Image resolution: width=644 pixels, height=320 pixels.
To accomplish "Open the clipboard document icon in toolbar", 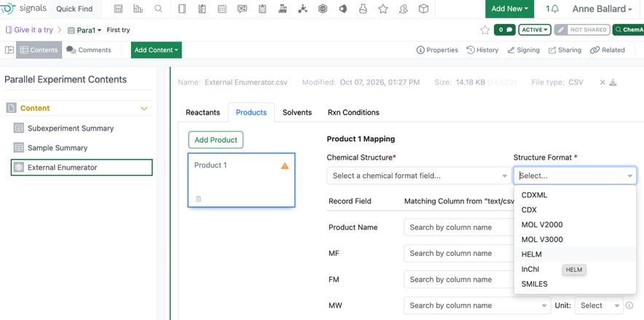I will click(202, 9).
